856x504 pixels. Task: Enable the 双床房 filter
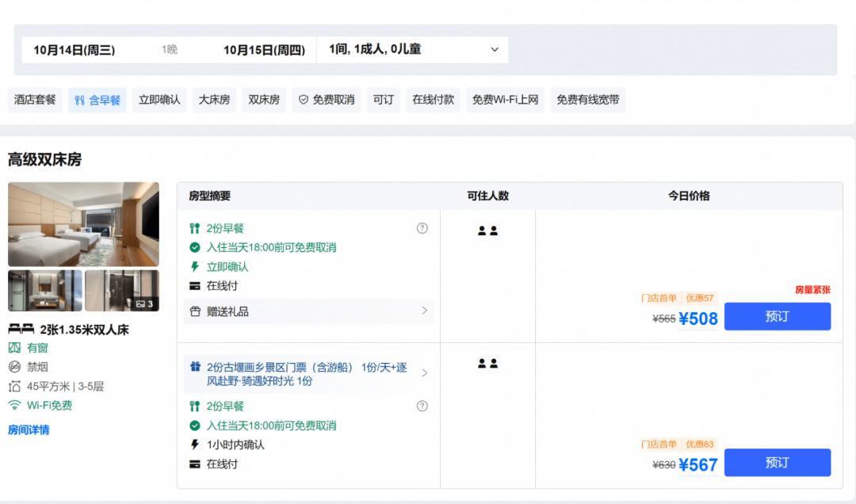point(264,100)
